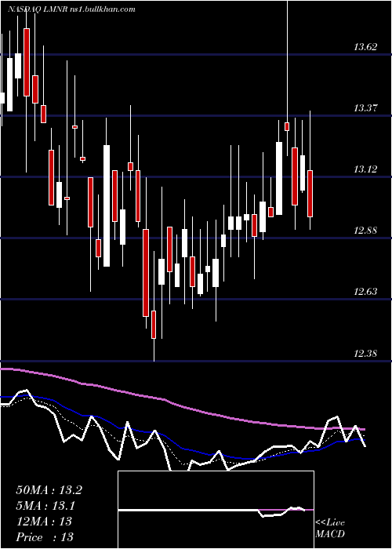Click the 13.37 price axis label
Screen dimensions: 392x549
point(365,108)
